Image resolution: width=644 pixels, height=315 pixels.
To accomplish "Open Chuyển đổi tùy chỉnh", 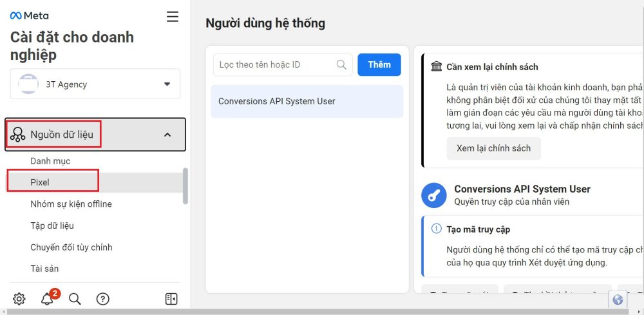I will coord(71,247).
